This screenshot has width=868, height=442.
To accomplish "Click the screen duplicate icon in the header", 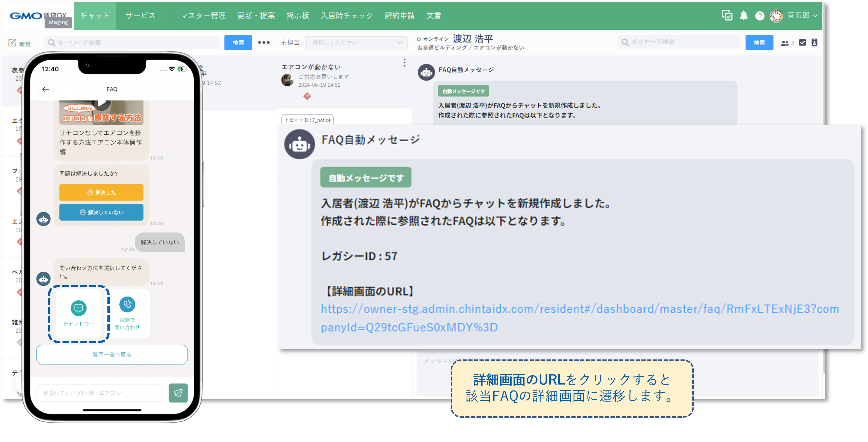I will (x=727, y=16).
